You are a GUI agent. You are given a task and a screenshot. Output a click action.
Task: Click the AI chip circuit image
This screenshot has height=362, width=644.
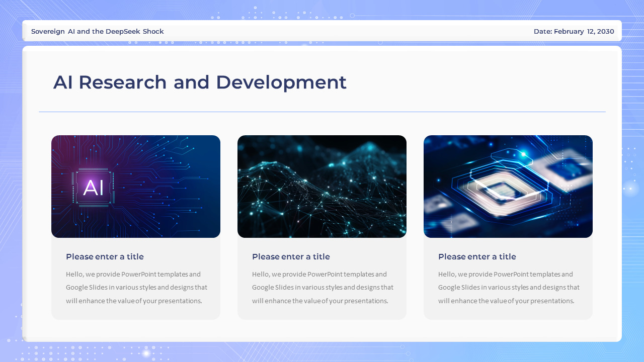click(x=136, y=186)
